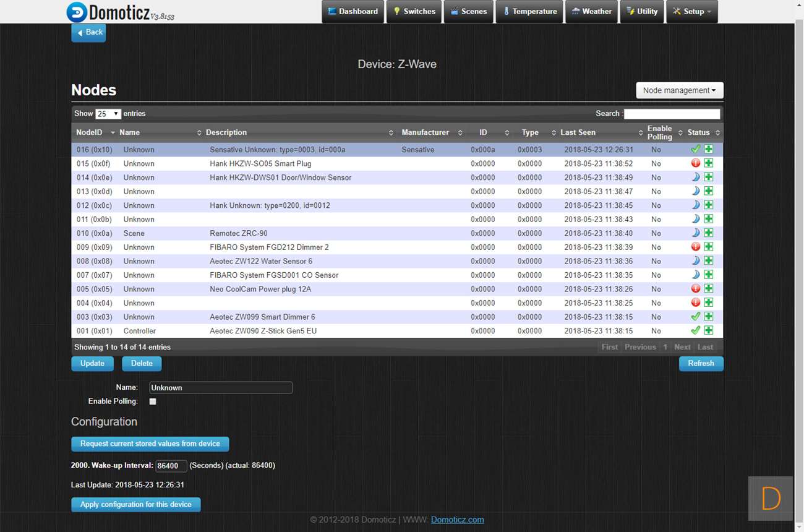The height and width of the screenshot is (532, 804).
Task: Open the Temperature tab
Action: [529, 12]
